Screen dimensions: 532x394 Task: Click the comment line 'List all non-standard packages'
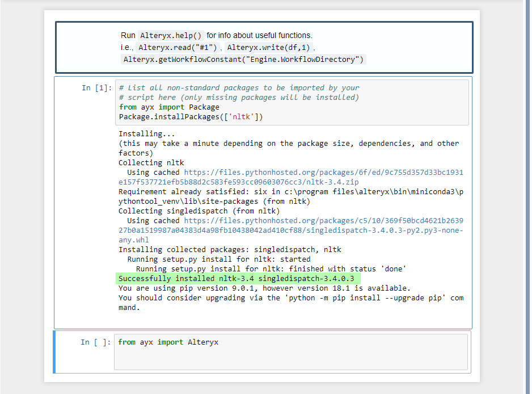pos(239,87)
